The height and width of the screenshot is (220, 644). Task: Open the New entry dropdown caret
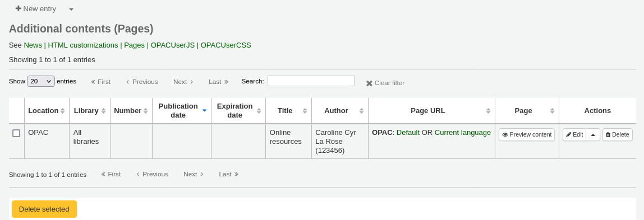pyautogui.click(x=71, y=9)
